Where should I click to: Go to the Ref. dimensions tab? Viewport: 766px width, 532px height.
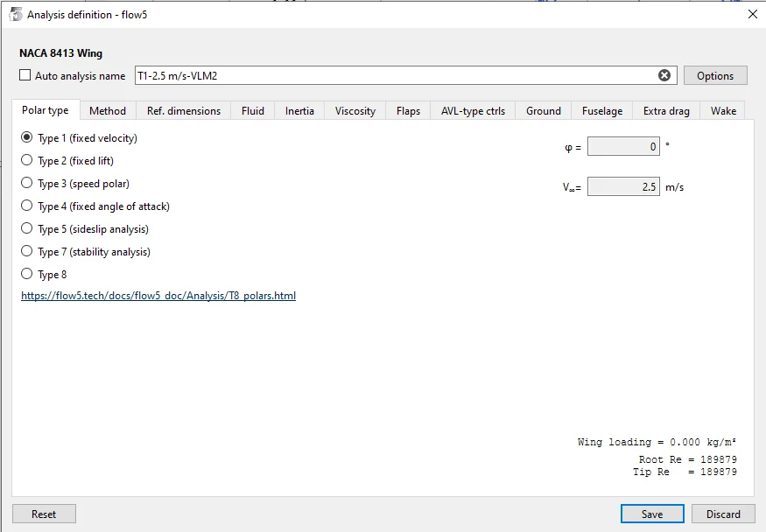(184, 111)
